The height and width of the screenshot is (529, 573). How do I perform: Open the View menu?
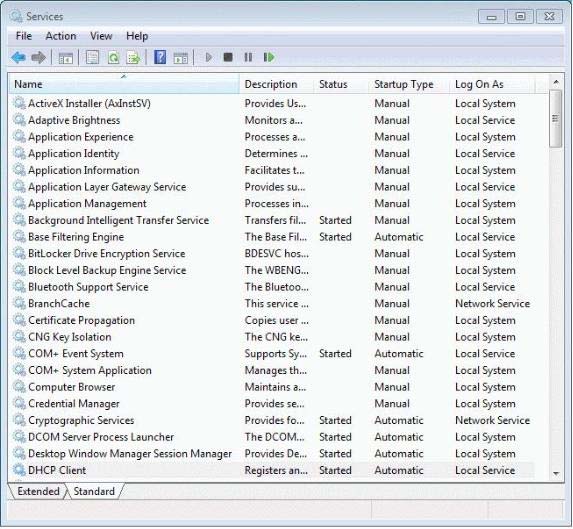tap(101, 36)
